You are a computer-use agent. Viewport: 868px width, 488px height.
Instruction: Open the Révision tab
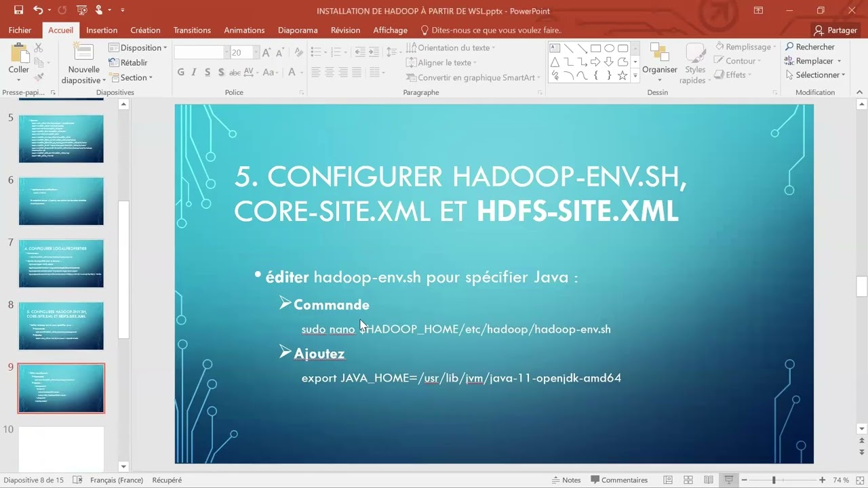click(345, 30)
